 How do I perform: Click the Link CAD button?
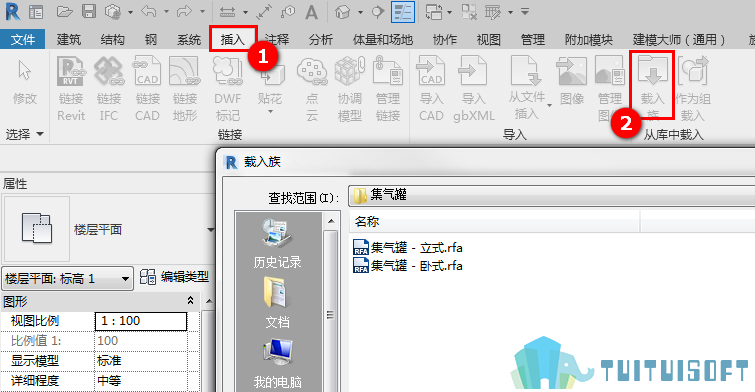coord(147,88)
